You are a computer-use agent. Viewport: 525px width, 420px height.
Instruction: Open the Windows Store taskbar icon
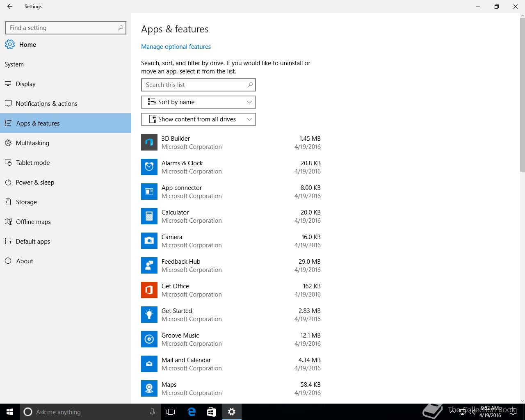click(x=211, y=412)
